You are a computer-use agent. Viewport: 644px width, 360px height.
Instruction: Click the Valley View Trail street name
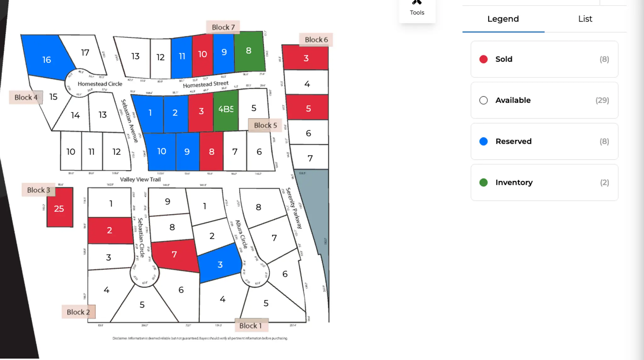click(140, 179)
